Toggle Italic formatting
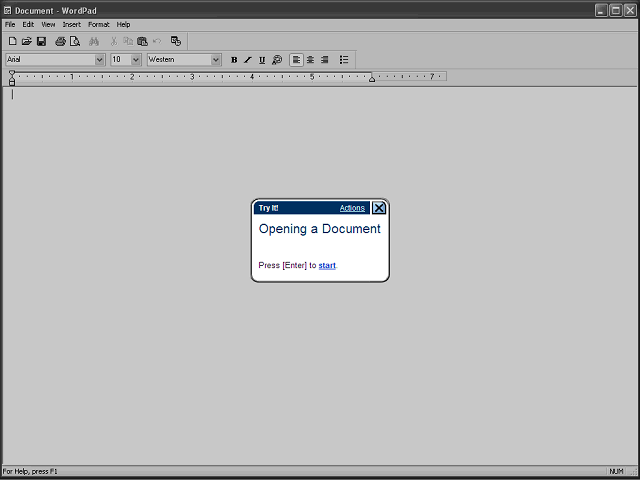This screenshot has height=480, width=640. [248, 60]
